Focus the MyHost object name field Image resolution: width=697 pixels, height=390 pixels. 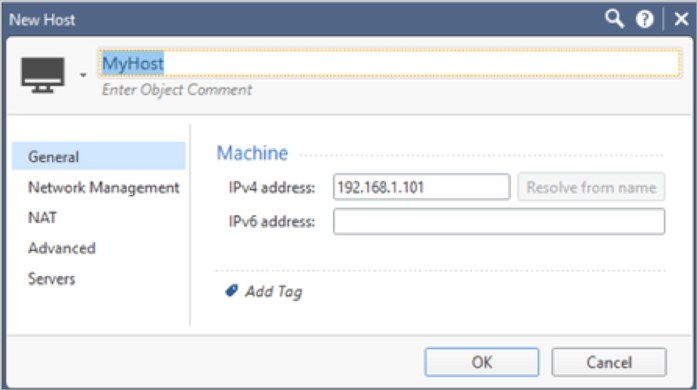[389, 63]
